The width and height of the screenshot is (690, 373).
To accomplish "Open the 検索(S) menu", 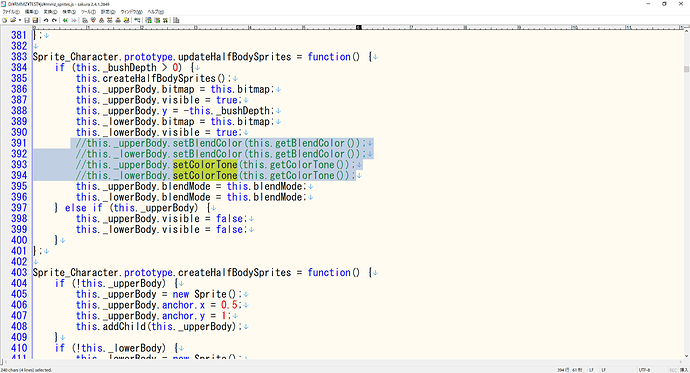I will coord(69,12).
